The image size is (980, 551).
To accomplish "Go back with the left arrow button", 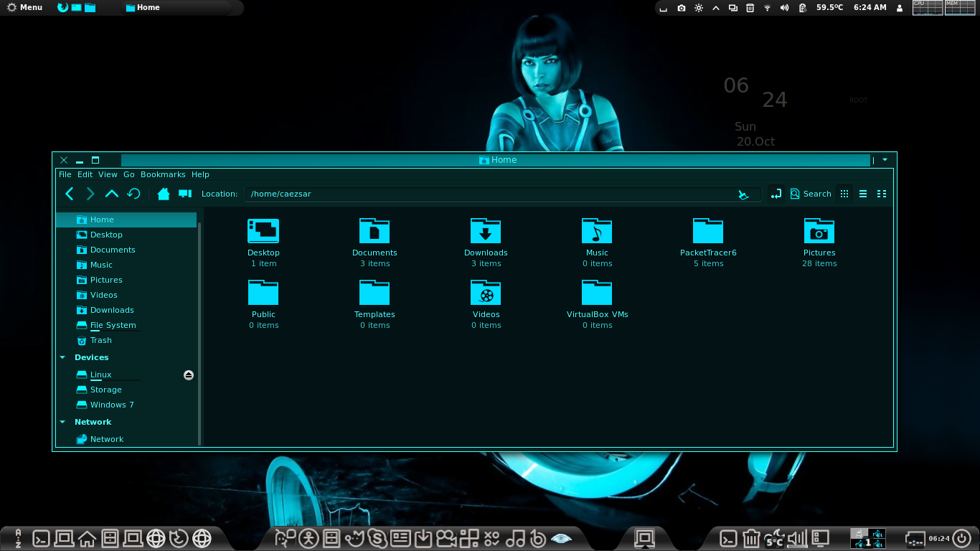I will (x=70, y=194).
